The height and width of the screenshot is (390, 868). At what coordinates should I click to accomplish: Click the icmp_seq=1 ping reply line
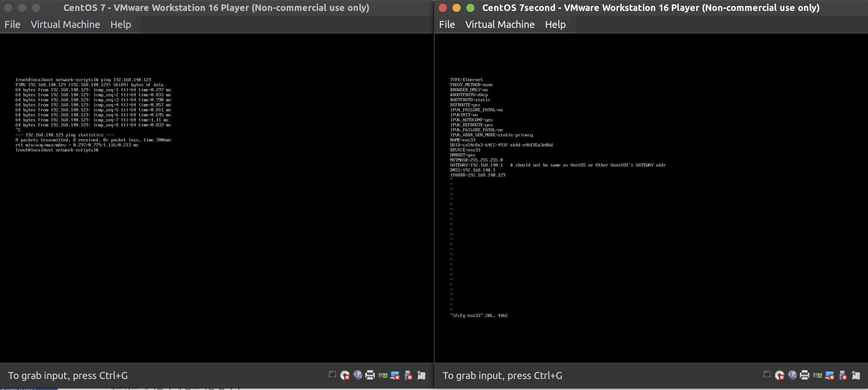click(x=93, y=90)
